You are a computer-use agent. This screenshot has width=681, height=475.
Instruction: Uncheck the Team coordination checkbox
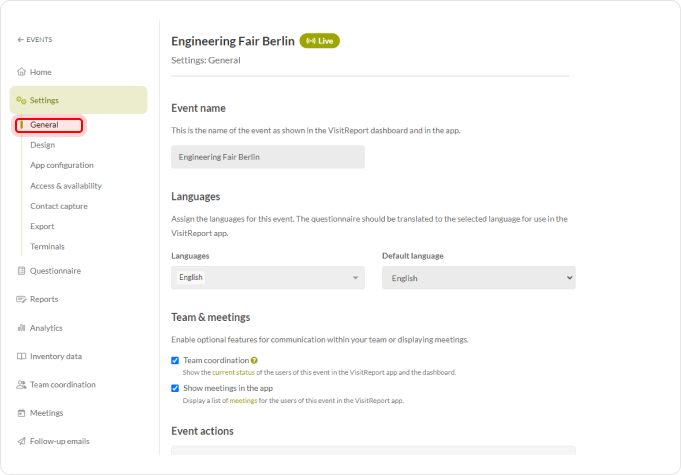pos(175,360)
